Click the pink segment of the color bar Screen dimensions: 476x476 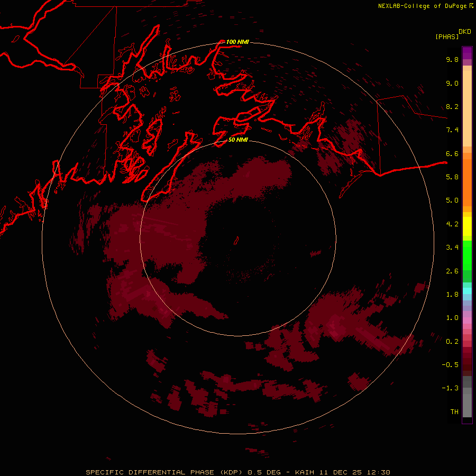tap(467, 321)
